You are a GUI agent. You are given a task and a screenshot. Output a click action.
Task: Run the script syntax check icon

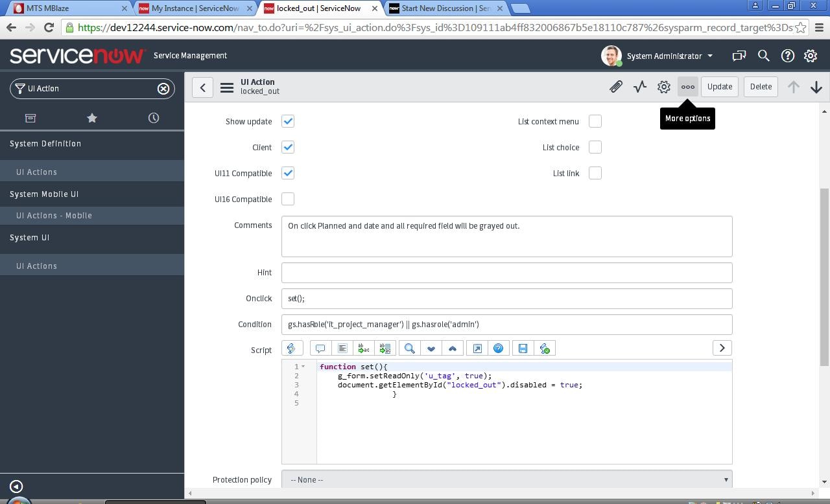pos(545,349)
